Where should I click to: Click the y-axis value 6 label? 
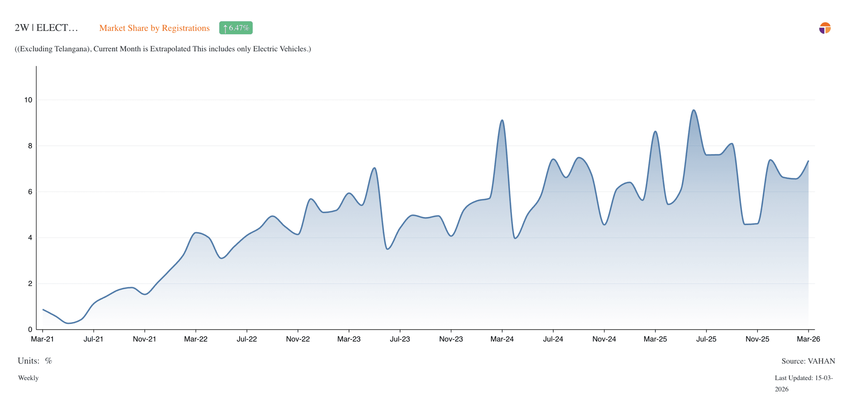30,192
